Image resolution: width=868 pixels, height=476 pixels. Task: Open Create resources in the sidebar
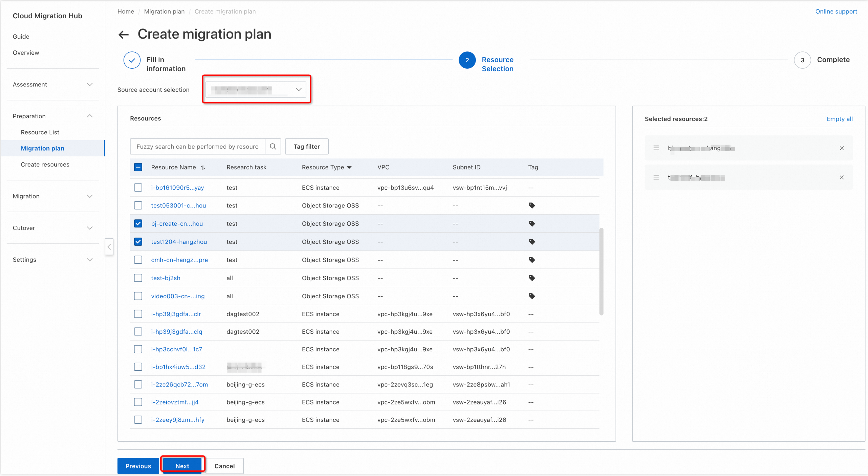point(45,164)
